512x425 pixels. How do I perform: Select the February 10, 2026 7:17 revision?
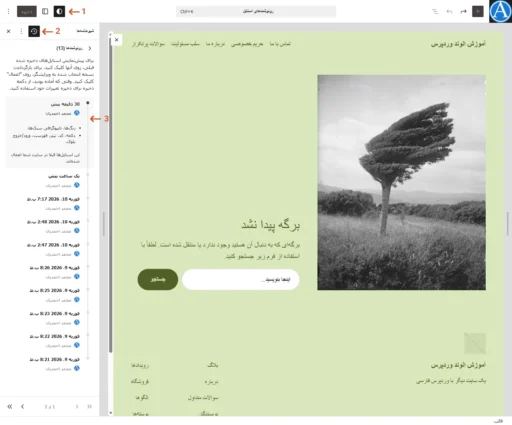point(49,203)
